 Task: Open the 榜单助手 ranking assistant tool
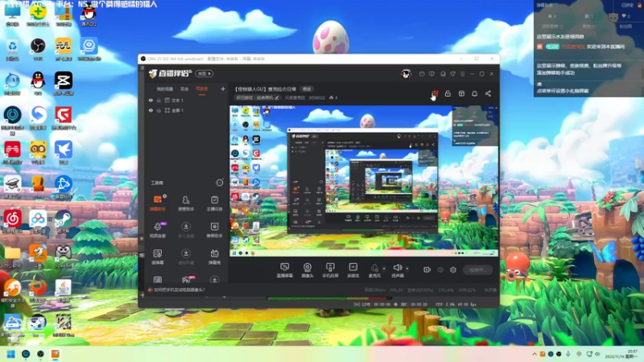point(214,230)
